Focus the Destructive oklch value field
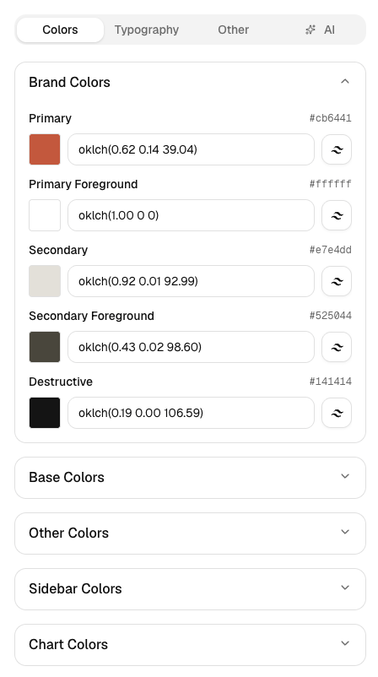378x677 pixels. (191, 413)
